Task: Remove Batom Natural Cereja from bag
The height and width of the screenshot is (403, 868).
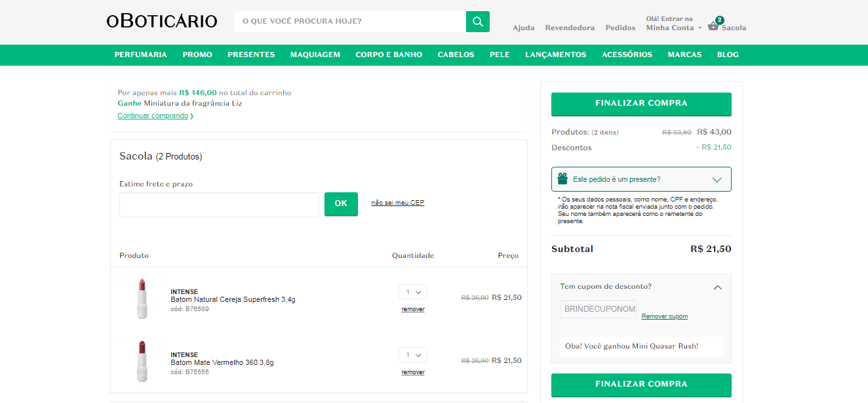Action: 413,309
